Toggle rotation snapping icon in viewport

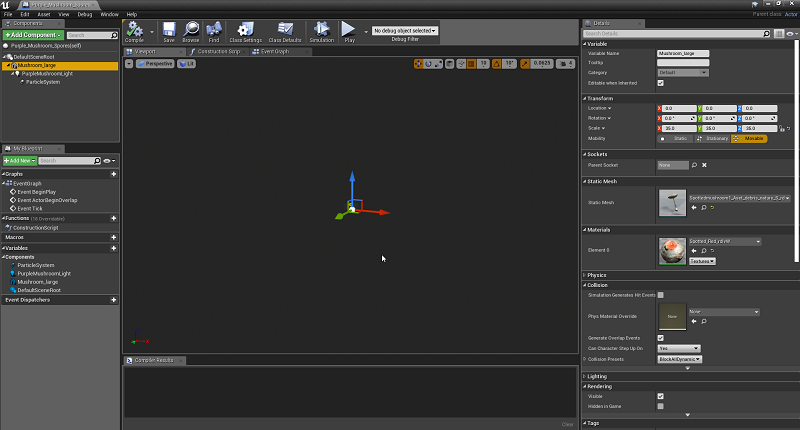point(496,64)
